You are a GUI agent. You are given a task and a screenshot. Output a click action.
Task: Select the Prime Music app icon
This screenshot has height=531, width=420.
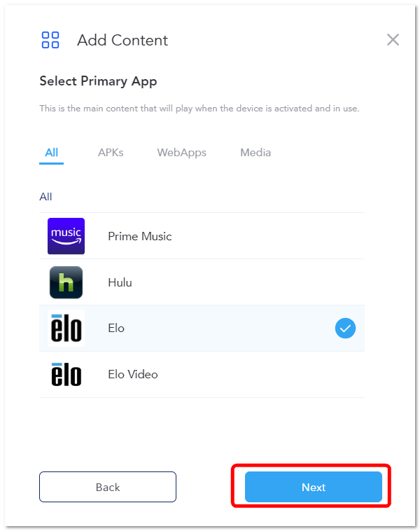66,236
